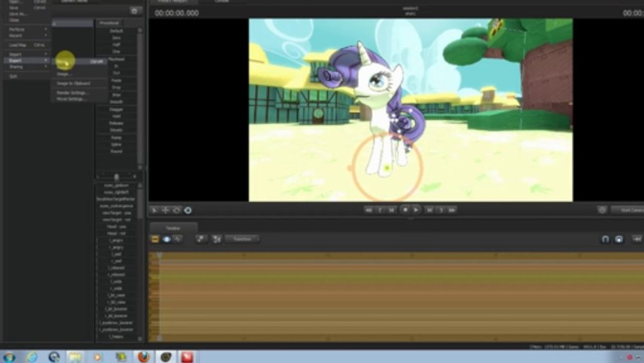
Task: Switch to the Timeline tab
Action: click(x=173, y=228)
